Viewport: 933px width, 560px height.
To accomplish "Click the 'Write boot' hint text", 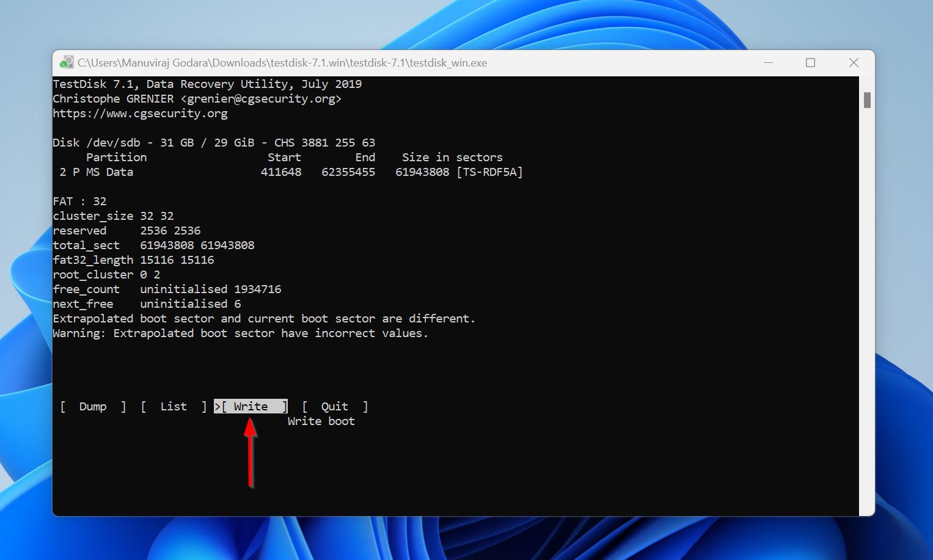I will click(321, 421).
